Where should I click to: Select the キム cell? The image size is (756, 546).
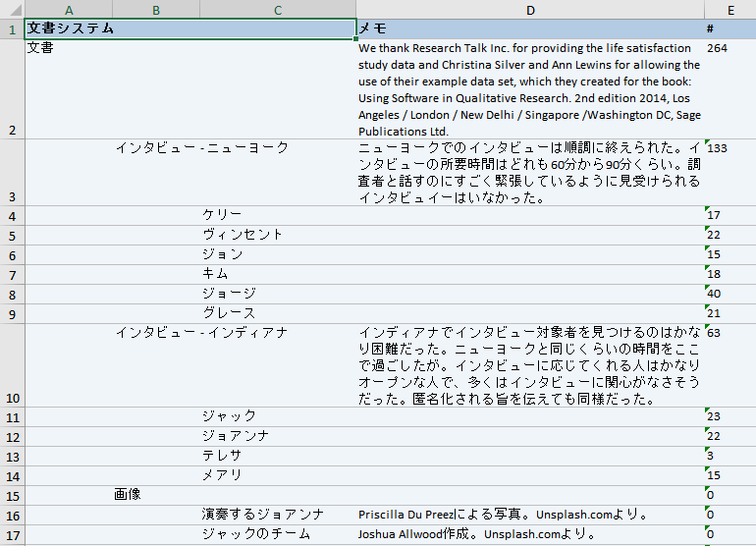278,274
